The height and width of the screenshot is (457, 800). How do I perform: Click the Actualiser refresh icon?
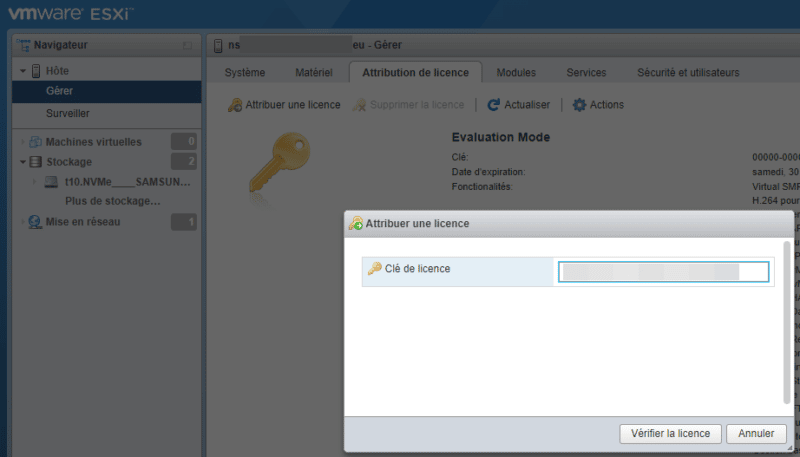(x=493, y=105)
